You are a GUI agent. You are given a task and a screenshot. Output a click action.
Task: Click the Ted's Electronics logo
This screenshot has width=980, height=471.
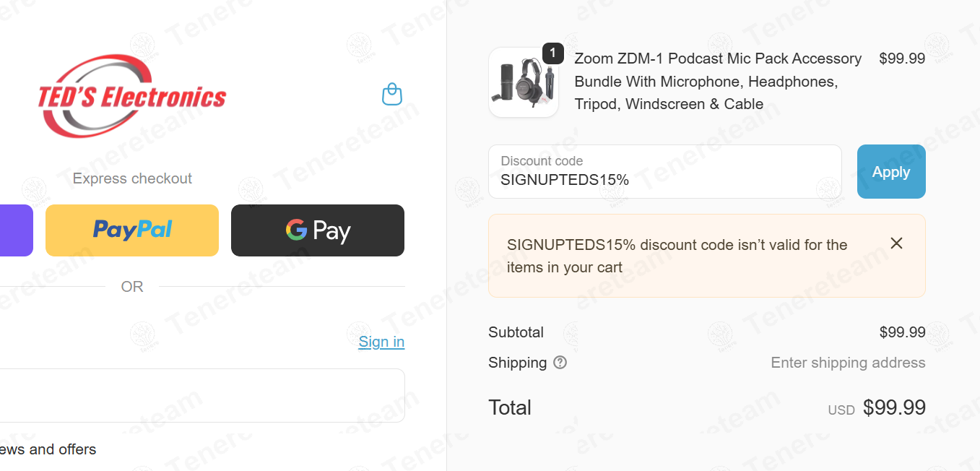coord(132,96)
